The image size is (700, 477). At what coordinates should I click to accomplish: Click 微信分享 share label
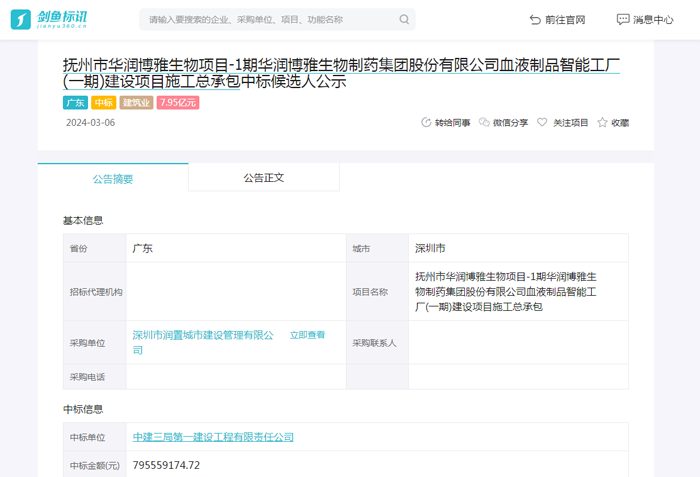point(510,123)
